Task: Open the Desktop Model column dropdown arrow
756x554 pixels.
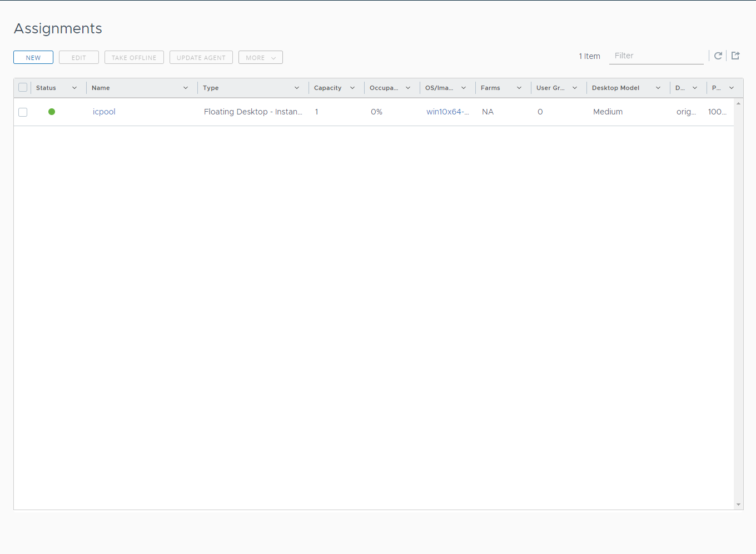Action: click(658, 88)
